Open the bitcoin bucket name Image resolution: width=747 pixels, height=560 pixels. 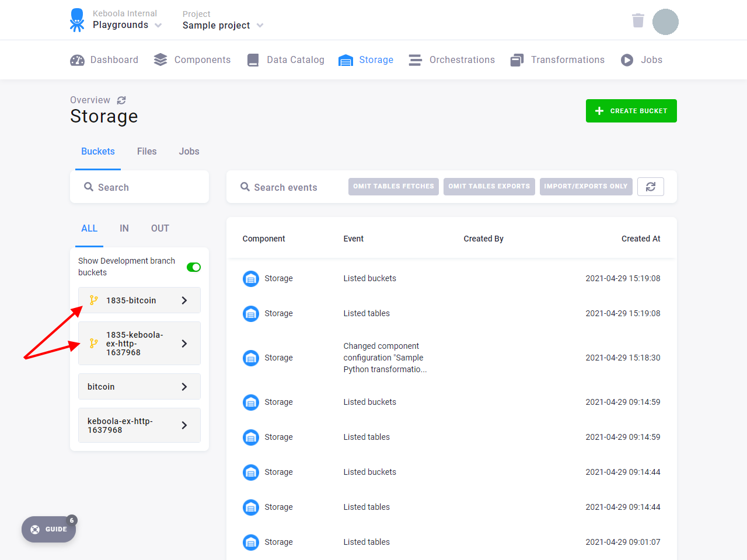(x=101, y=387)
